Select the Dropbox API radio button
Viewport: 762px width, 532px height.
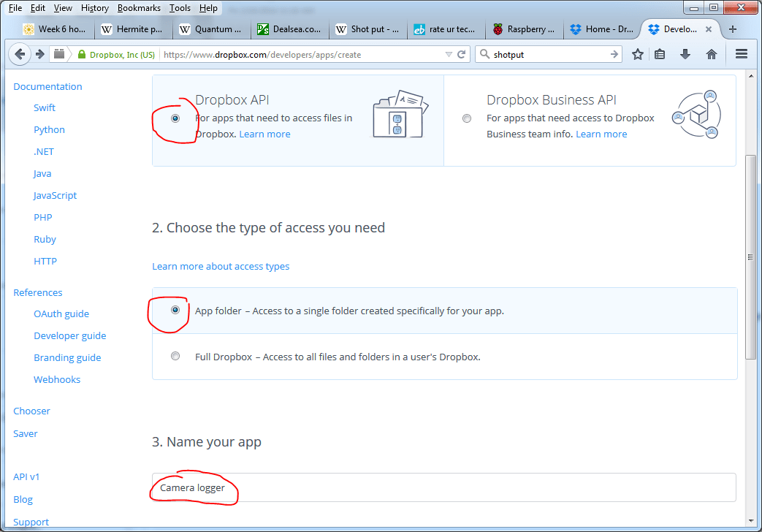tap(175, 118)
